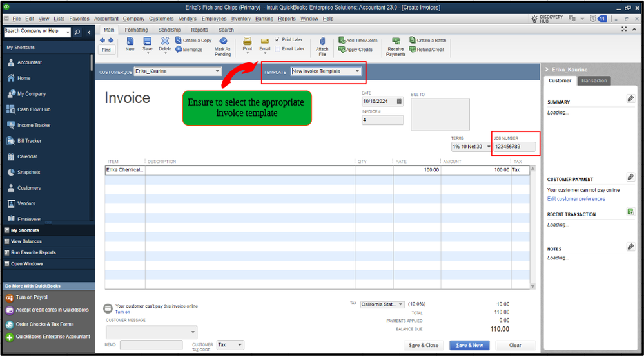
Task: Click Mark As Pending icon
Action: [x=223, y=41]
